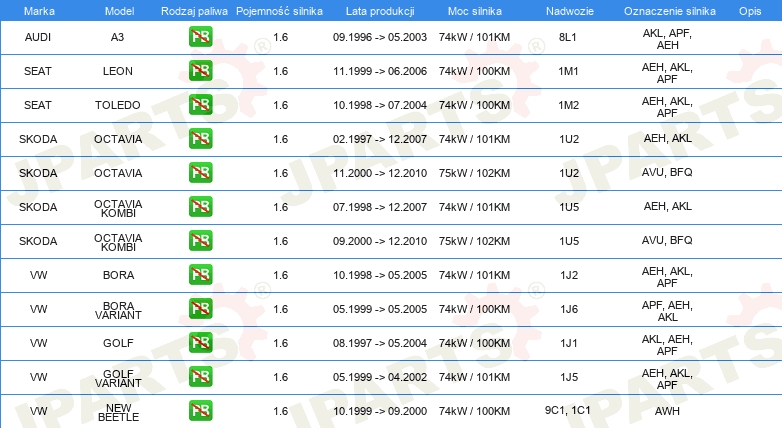782x428 pixels.
Task: Click the fuel icon in the VW GOLF VARIANT row
Action: click(200, 377)
